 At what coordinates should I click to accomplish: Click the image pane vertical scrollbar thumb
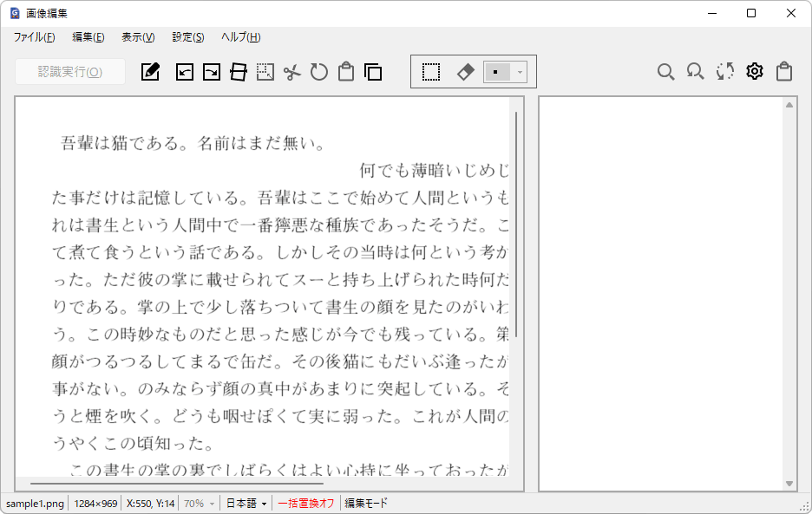(516, 224)
